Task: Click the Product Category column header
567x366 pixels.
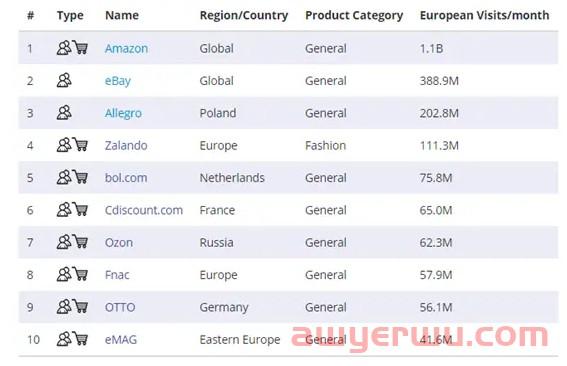Action: pyautogui.click(x=354, y=15)
